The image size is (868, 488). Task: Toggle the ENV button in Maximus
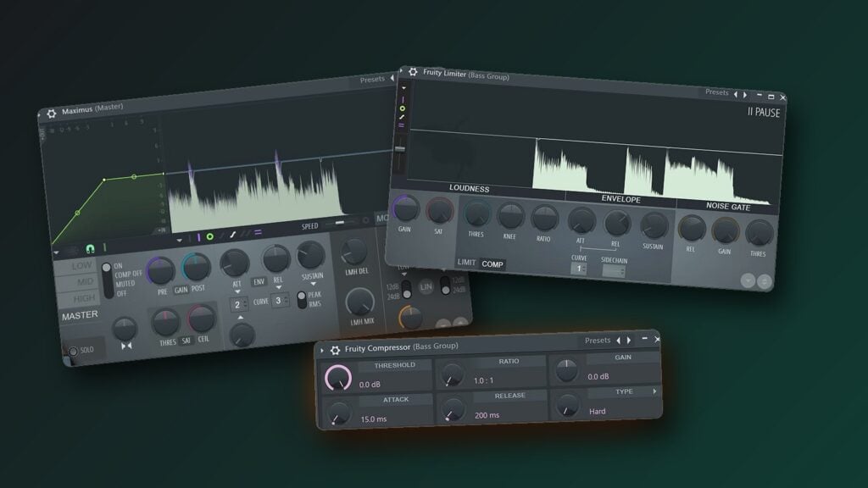(259, 282)
